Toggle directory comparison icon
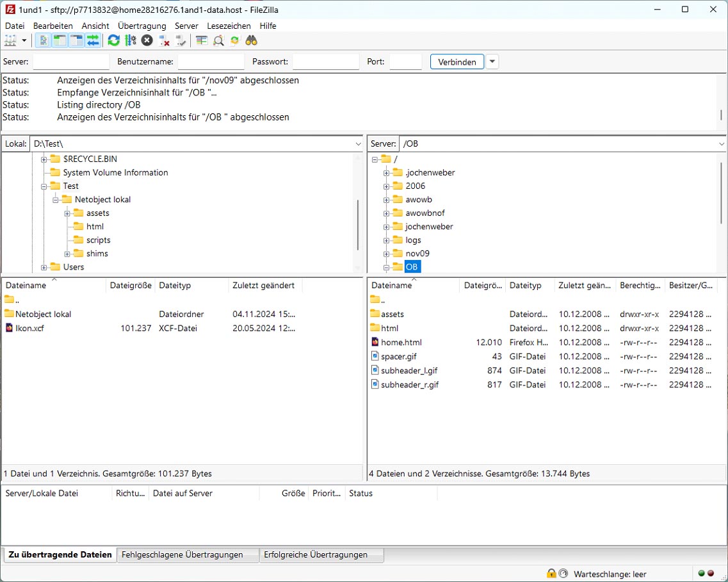 (218, 40)
